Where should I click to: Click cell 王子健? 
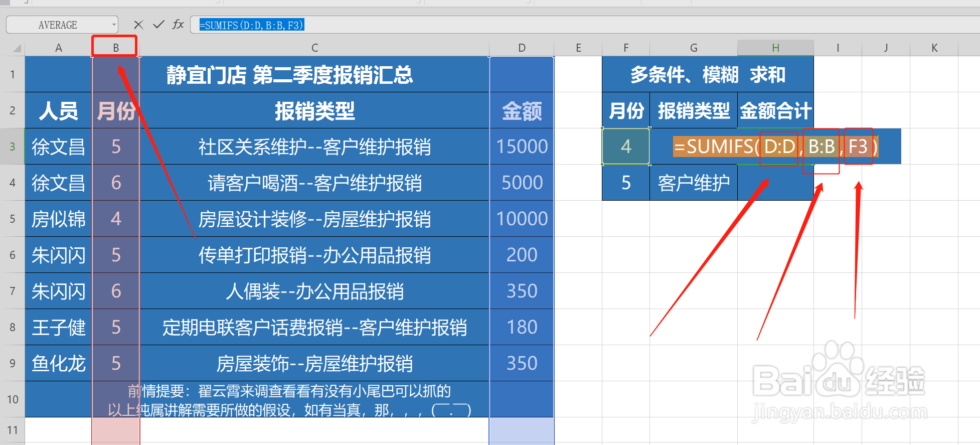(59, 327)
